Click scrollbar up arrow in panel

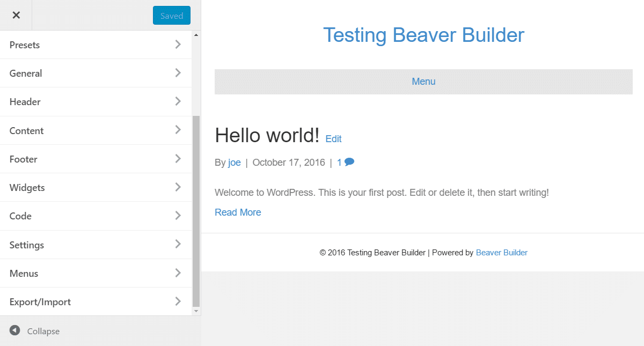[x=196, y=35]
